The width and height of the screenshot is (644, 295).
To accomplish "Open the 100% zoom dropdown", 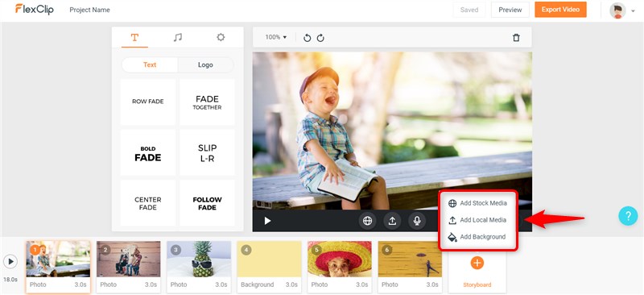I will pos(275,37).
